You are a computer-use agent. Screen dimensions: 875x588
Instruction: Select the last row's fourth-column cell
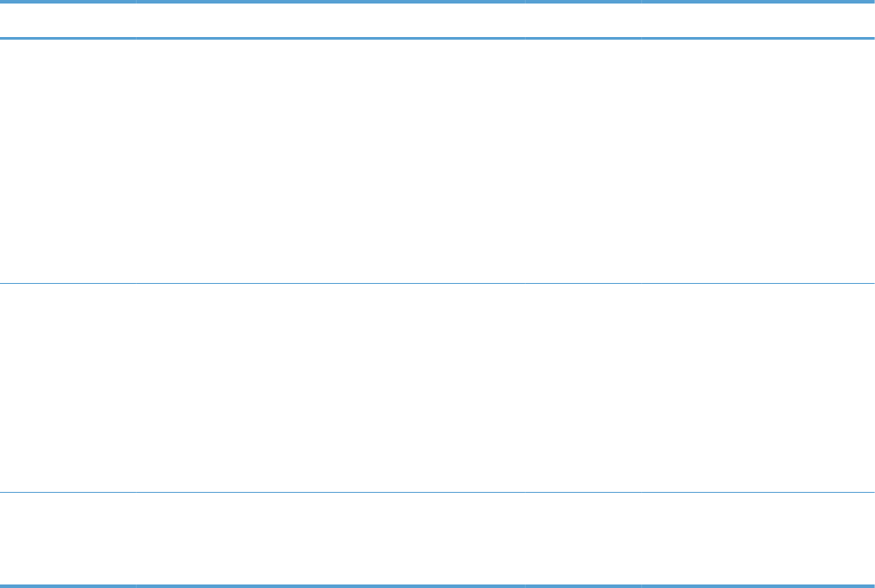757,538
